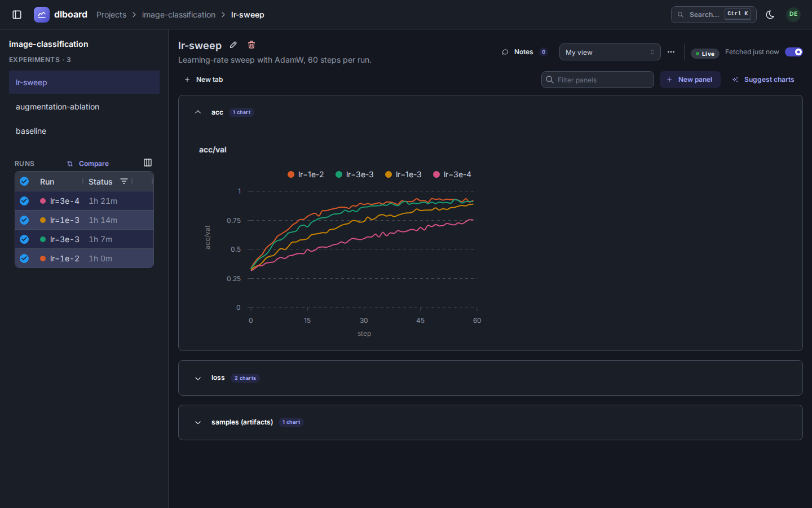
Task: Add a New panel
Action: pos(690,80)
